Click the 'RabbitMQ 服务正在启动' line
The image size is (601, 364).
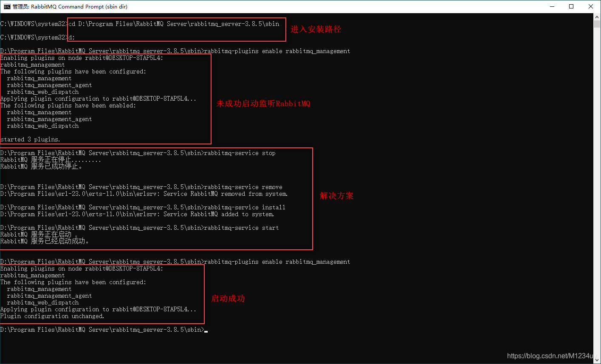pyautogui.click(x=39, y=234)
